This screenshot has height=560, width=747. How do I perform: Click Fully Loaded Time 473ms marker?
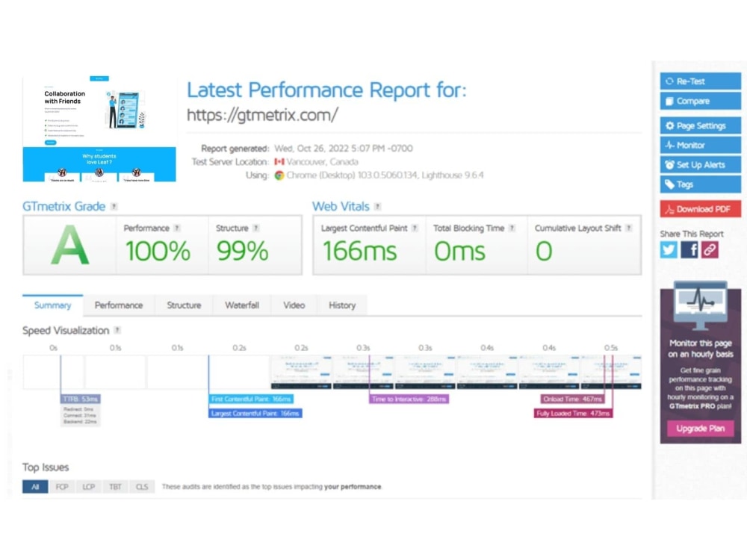click(573, 414)
